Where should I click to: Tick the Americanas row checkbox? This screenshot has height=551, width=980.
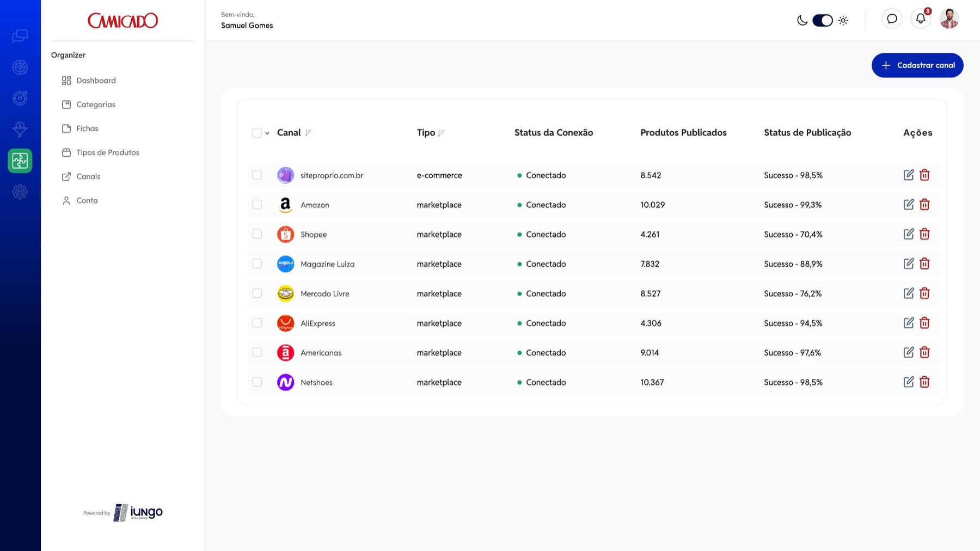[x=257, y=352]
